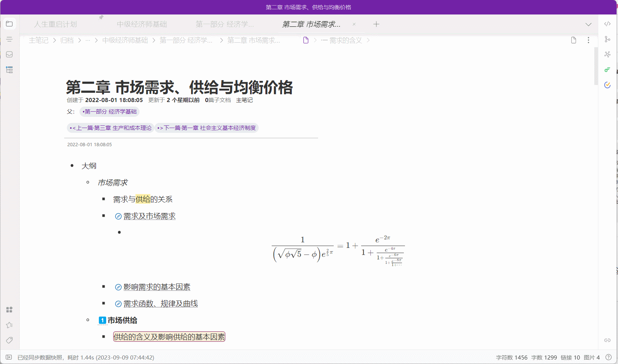Screen dimensions: 618x364
Task: Expand the collapsed breadcrumb ellipsis
Action: point(88,40)
